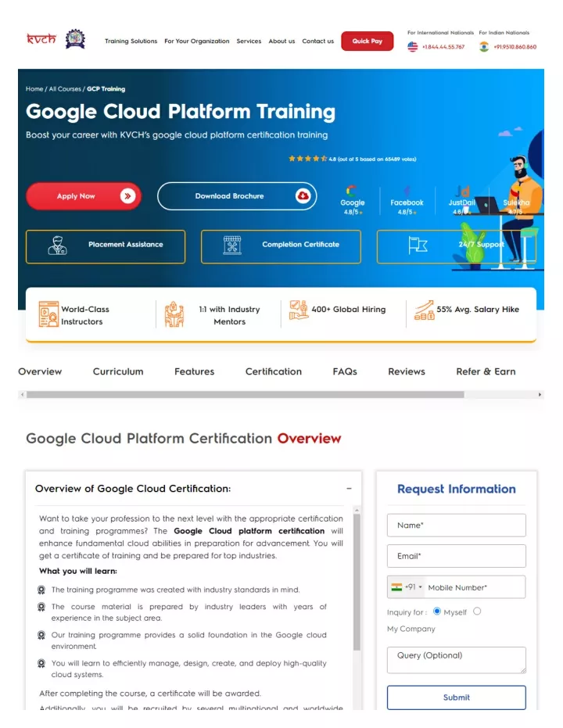563x728 pixels.
Task: Click the India flag in the mobile number field
Action: click(396, 587)
